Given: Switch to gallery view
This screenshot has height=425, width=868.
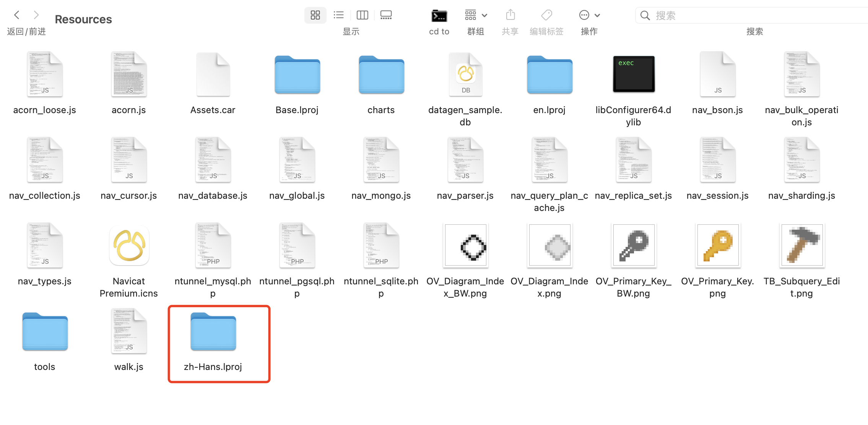Looking at the screenshot, I should [x=386, y=15].
